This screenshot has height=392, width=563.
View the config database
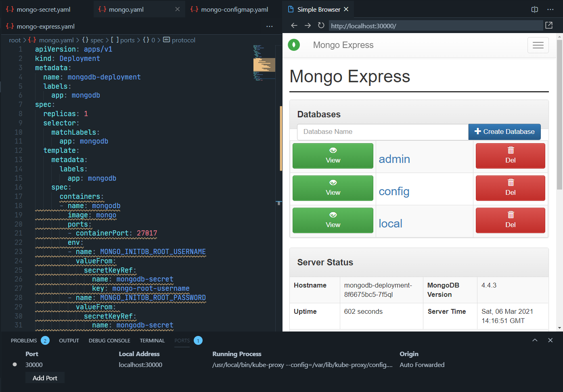pos(333,188)
